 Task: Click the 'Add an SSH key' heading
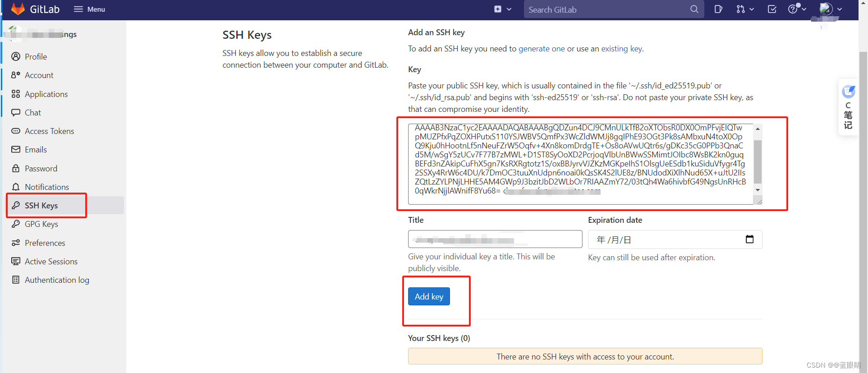[x=436, y=32]
